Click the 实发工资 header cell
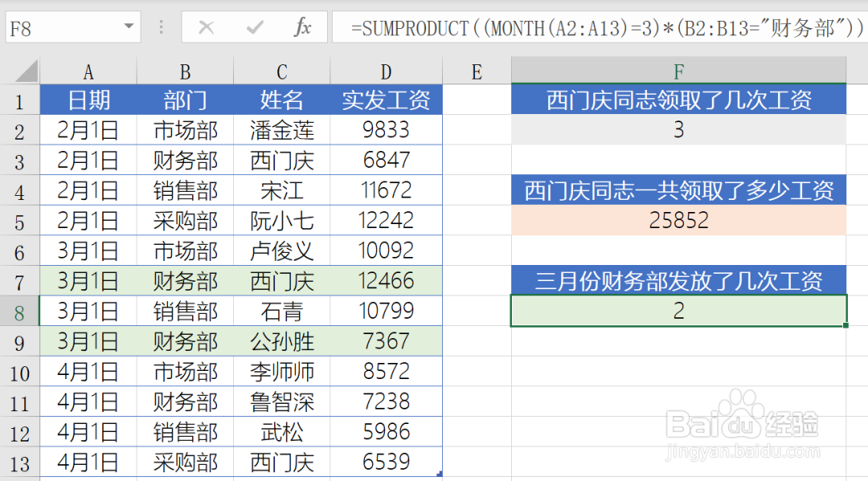The image size is (868, 481). [386, 100]
